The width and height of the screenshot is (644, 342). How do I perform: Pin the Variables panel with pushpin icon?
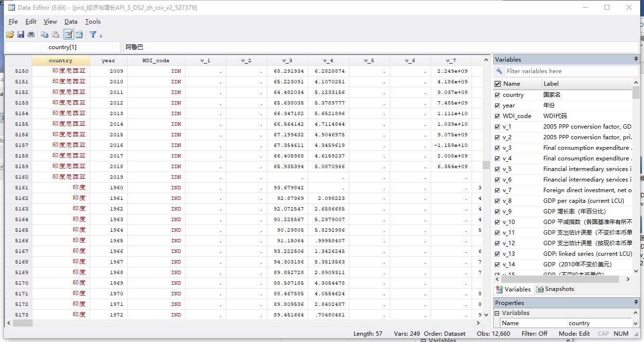636,60
